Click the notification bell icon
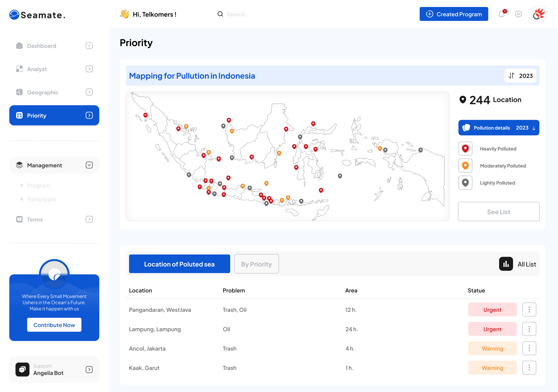The height and width of the screenshot is (392, 558). (x=501, y=14)
